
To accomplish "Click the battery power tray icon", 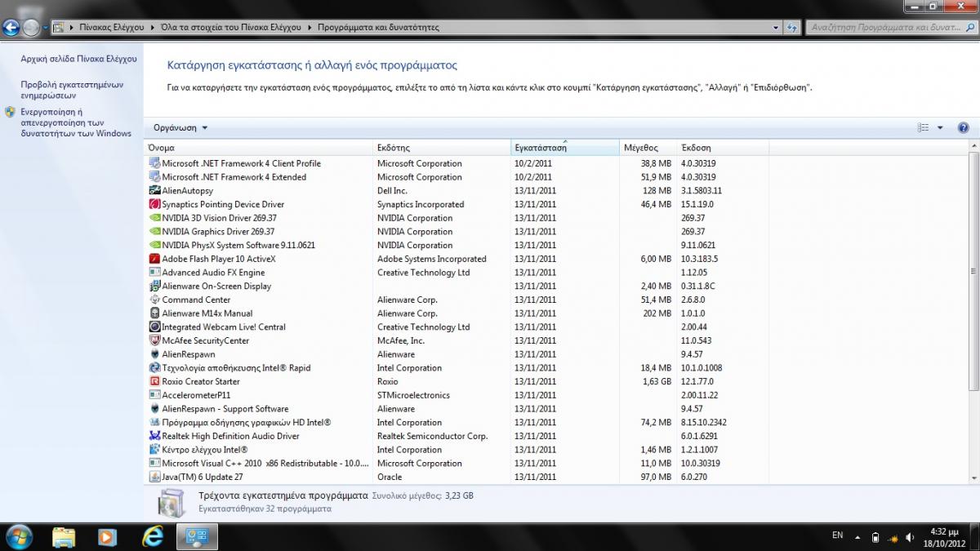I will click(x=875, y=537).
